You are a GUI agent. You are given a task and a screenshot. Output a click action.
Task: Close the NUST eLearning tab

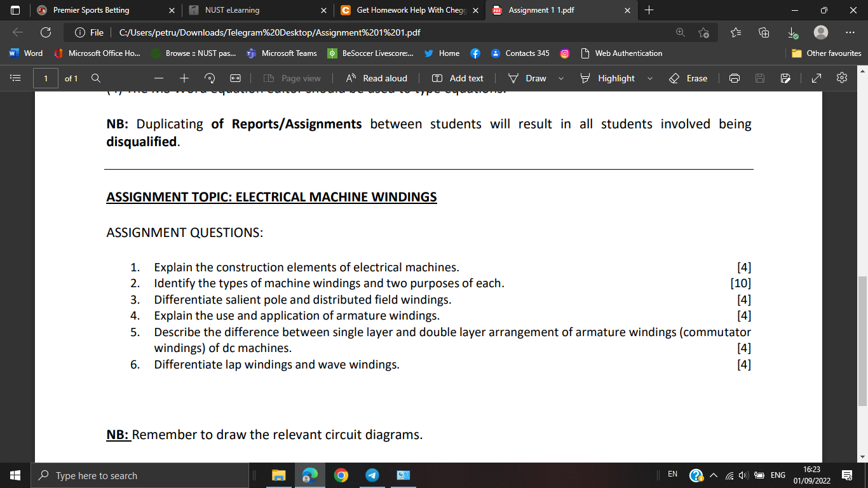point(323,10)
